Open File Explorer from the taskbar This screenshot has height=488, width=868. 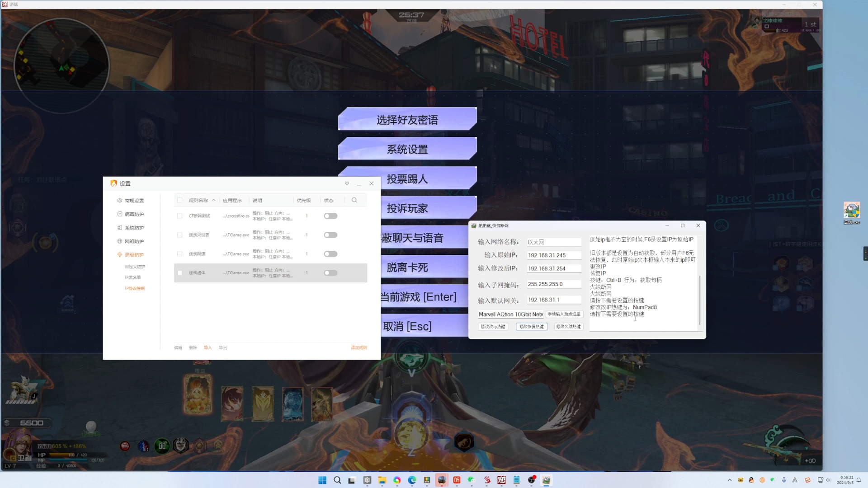(x=382, y=480)
